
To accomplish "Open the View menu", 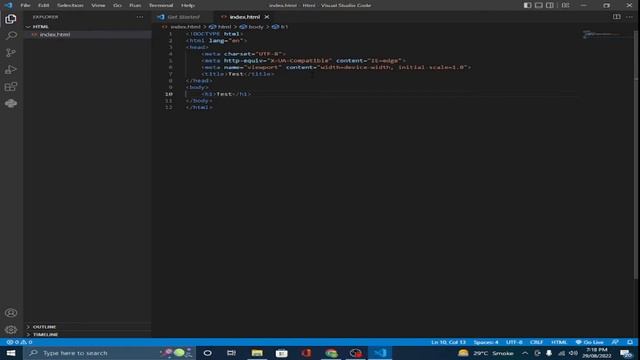I will 98,5.
